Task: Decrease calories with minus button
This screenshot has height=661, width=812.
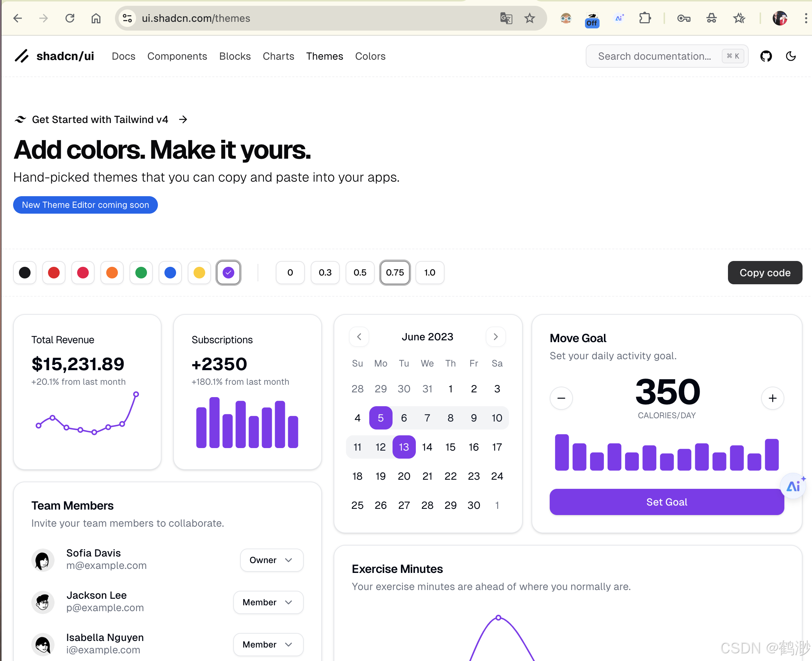Action: click(561, 398)
